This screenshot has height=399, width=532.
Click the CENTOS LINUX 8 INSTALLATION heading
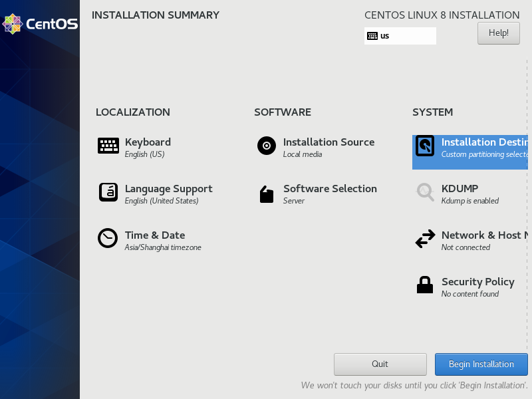[442, 15]
